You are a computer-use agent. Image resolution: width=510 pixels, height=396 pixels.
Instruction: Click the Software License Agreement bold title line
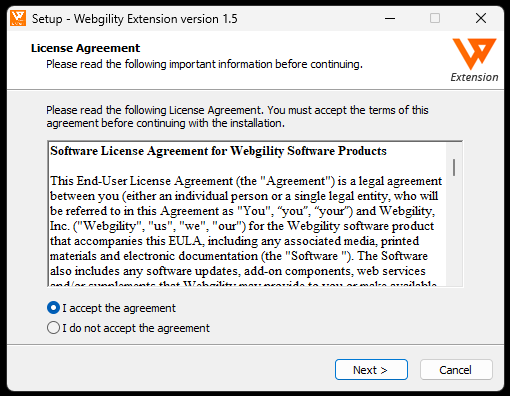coord(218,151)
